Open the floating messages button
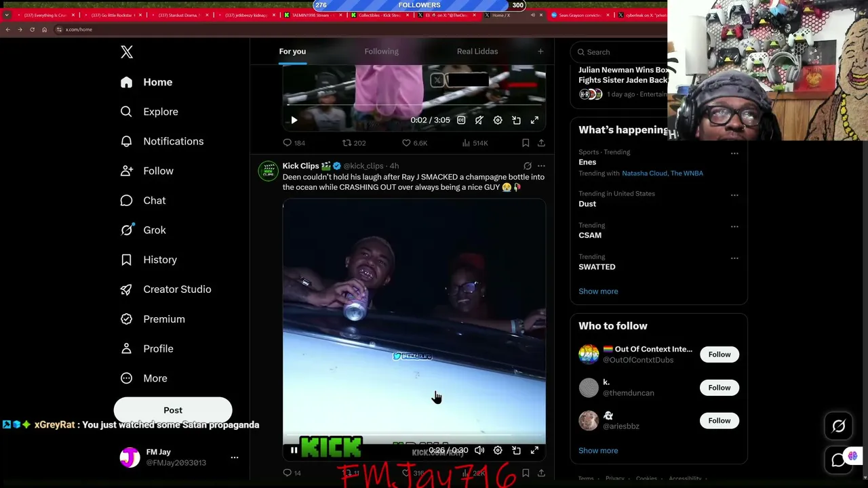 click(x=839, y=460)
